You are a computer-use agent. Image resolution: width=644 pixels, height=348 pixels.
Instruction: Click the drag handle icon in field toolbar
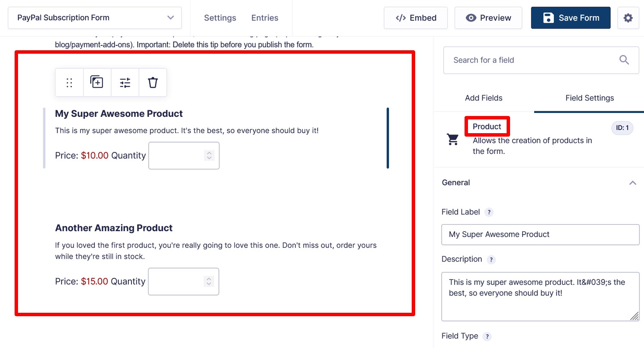pyautogui.click(x=69, y=82)
